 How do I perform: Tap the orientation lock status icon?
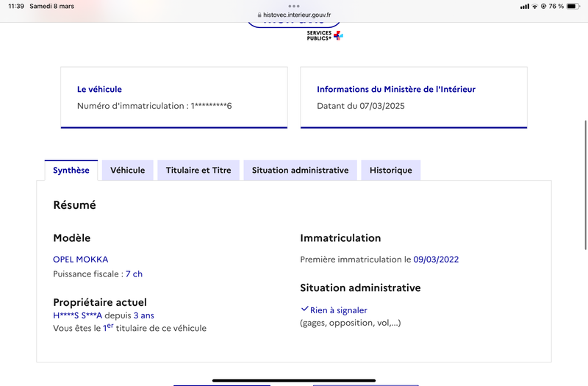point(543,6)
